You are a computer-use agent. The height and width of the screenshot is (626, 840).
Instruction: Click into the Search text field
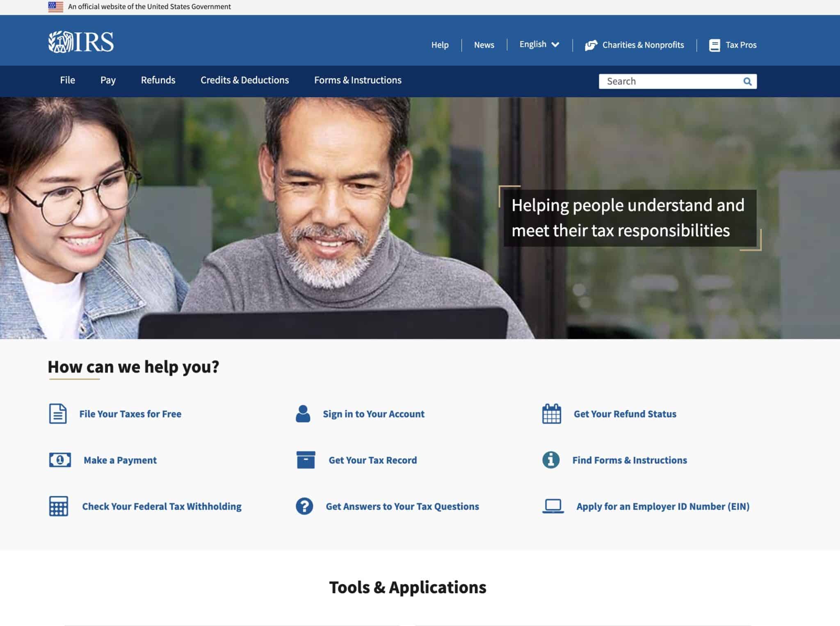pyautogui.click(x=671, y=81)
